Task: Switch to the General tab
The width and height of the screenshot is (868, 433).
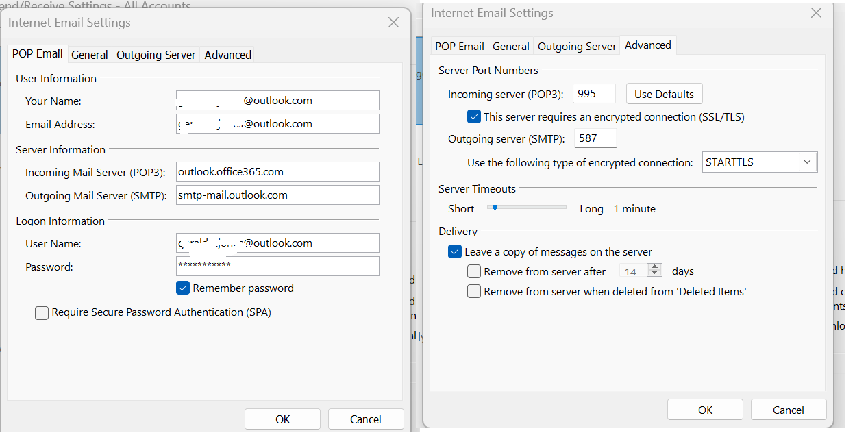Action: 89,54
